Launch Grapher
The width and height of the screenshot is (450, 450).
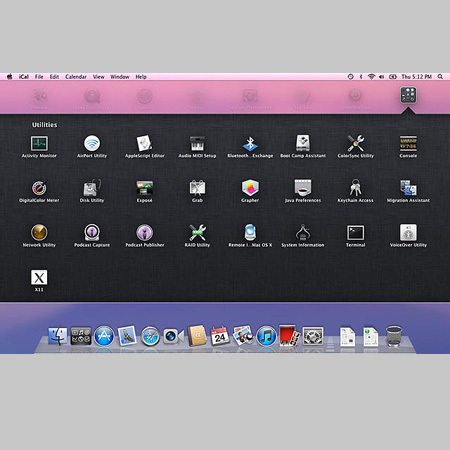tap(250, 188)
